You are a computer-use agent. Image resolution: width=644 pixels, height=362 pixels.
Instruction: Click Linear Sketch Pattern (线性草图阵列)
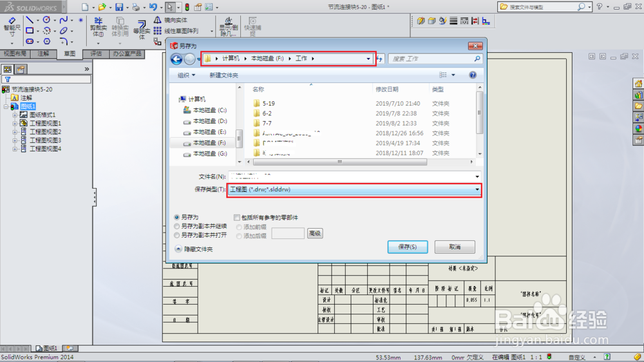[176, 31]
